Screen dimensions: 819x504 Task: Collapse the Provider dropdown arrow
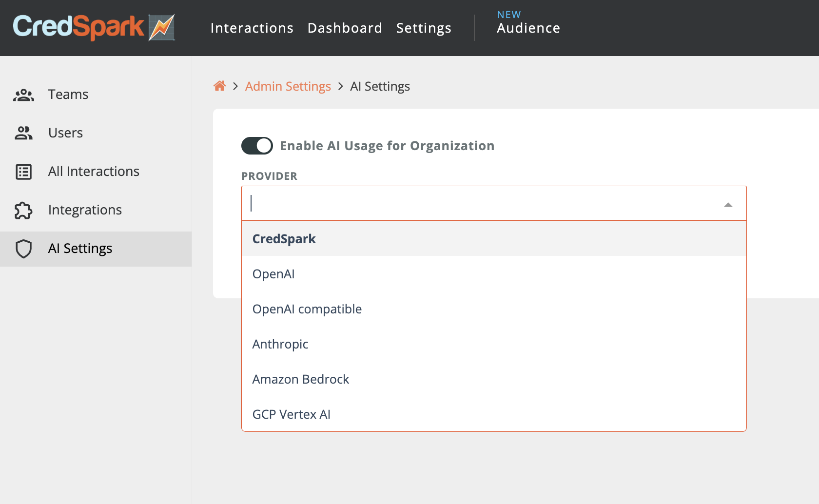[x=728, y=205]
